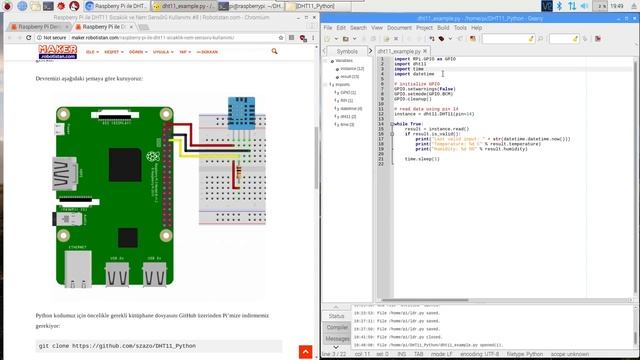Open Geany Project menu
Image resolution: width=640 pixels, height=360 pixels.
(x=424, y=28)
